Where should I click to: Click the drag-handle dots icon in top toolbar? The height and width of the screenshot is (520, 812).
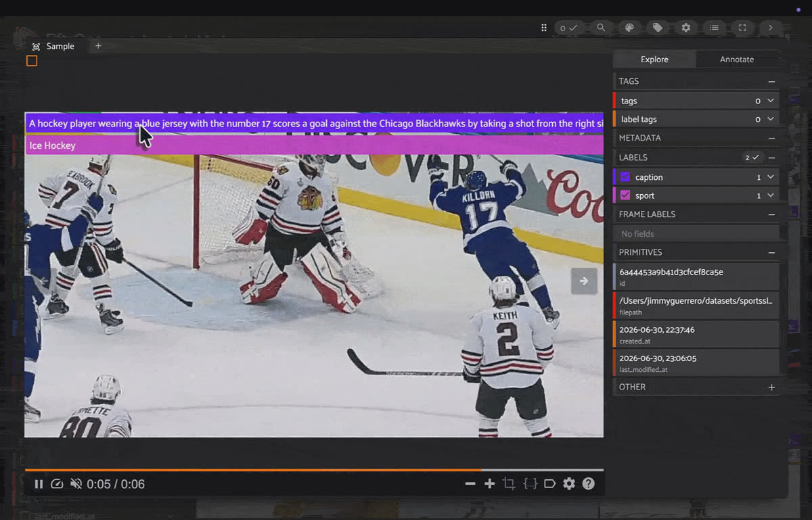coord(544,28)
